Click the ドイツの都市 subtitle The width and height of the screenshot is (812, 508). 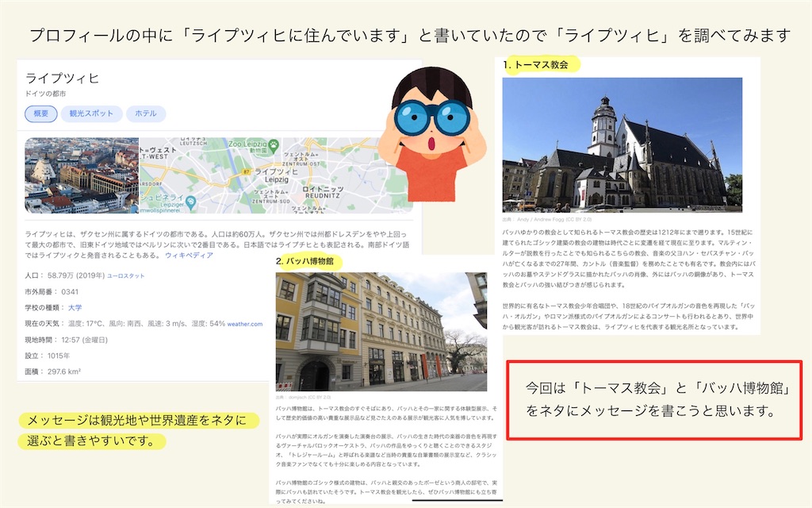pos(45,94)
